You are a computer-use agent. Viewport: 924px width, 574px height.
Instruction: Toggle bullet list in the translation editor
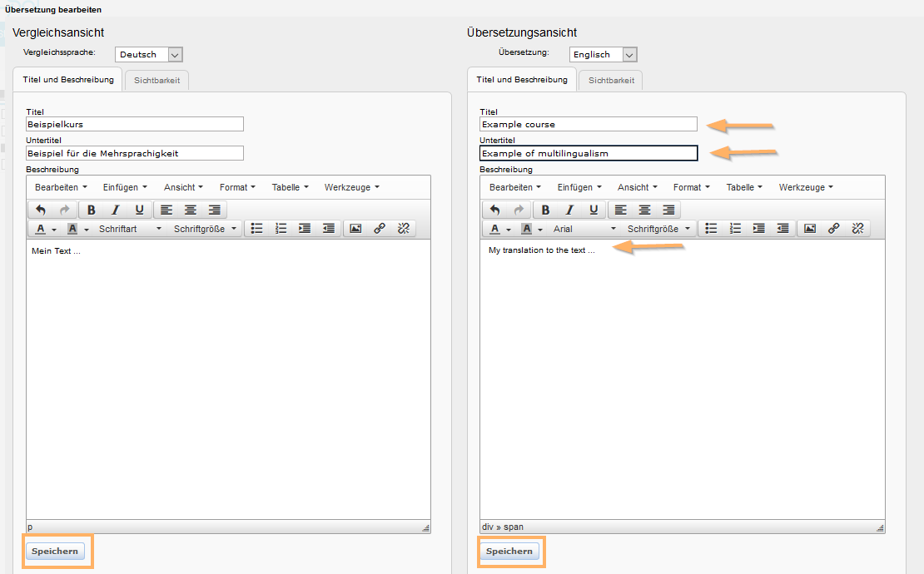click(x=711, y=229)
